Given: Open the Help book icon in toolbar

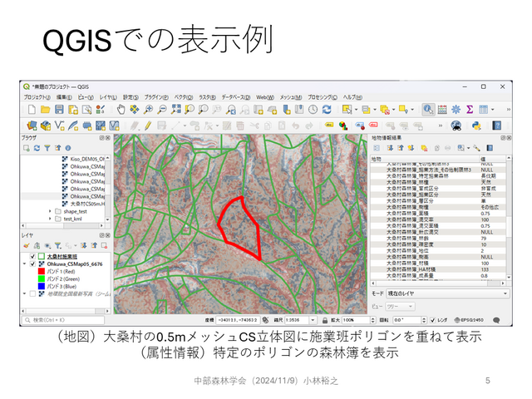Looking at the screenshot, I should pos(497,126).
